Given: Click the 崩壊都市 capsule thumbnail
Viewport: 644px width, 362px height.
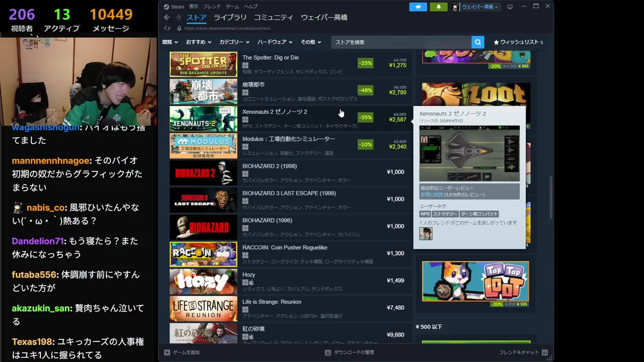Looking at the screenshot, I should (x=203, y=92).
